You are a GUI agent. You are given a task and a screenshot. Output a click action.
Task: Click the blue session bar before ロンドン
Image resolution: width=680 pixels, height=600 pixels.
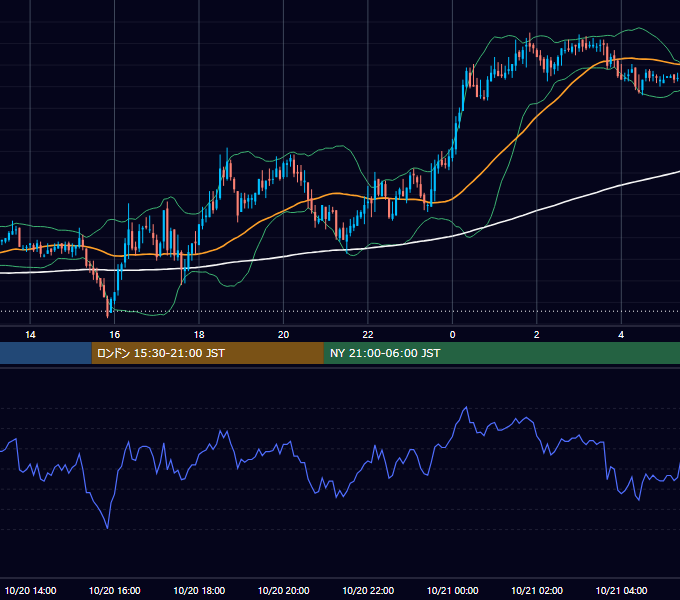click(x=46, y=353)
